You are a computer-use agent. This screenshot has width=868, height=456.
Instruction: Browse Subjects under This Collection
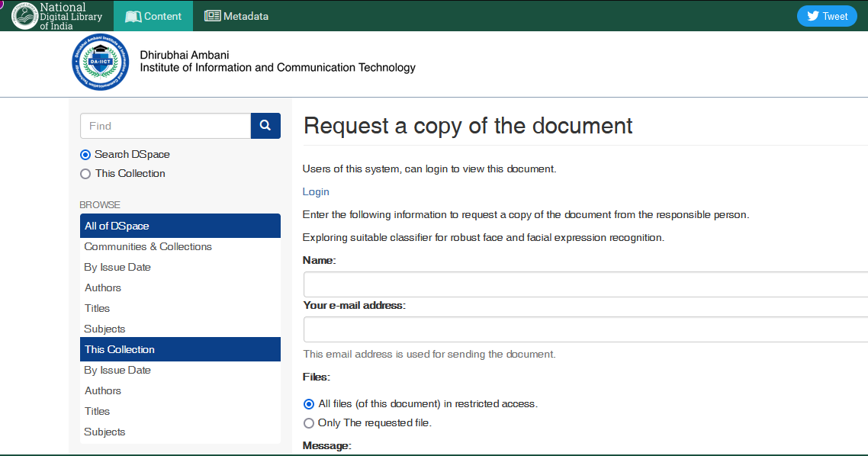(x=104, y=432)
